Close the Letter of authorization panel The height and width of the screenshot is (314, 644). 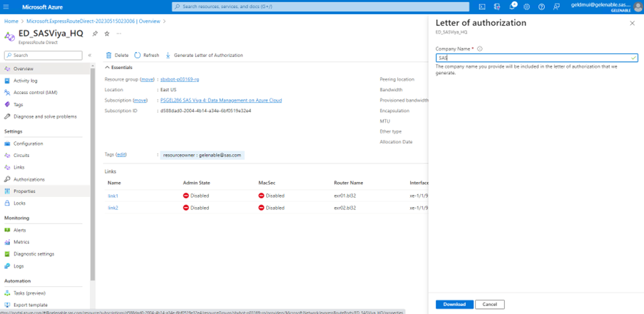pos(632,24)
